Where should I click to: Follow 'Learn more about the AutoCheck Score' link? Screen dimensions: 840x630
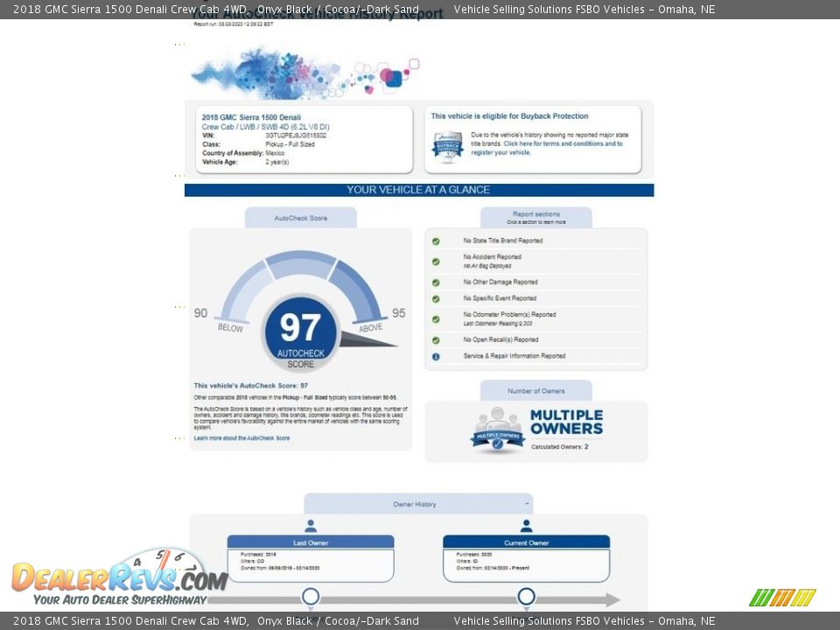coord(241,438)
